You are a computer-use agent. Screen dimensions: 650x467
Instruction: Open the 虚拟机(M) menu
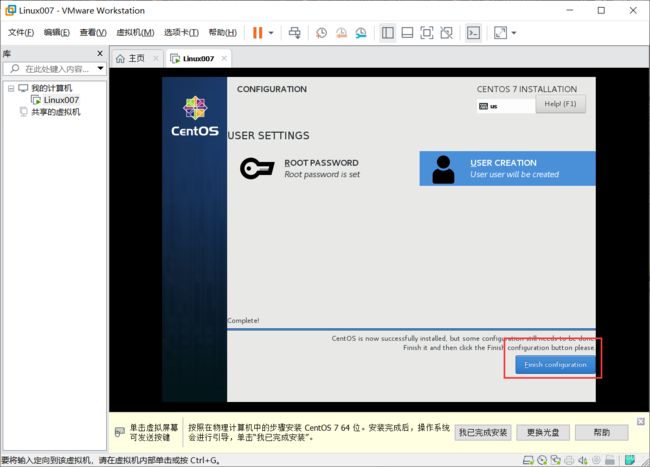click(135, 32)
